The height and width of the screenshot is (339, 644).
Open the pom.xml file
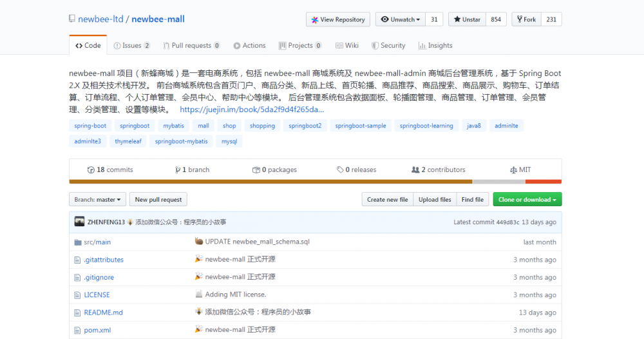pyautogui.click(x=97, y=330)
